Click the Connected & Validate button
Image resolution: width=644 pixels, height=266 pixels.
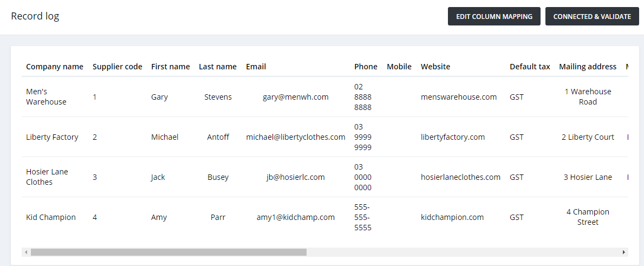[592, 16]
